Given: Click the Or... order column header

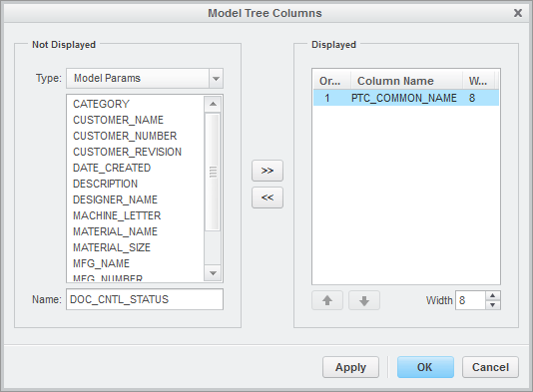Looking at the screenshot, I should [332, 81].
